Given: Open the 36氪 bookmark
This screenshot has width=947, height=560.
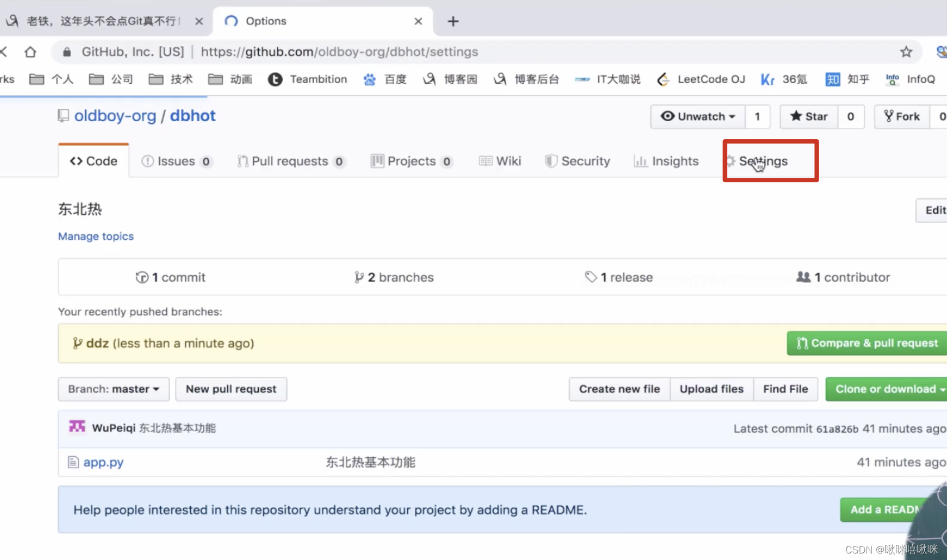Looking at the screenshot, I should pyautogui.click(x=784, y=79).
